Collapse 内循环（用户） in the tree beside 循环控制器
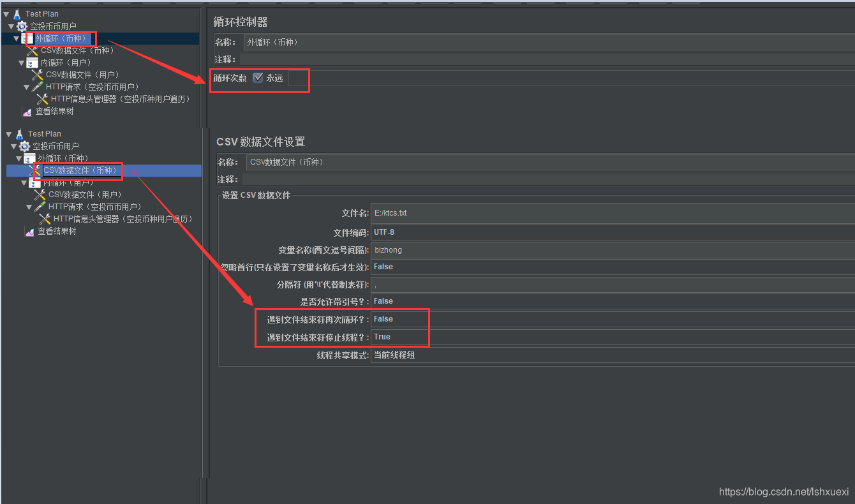 tap(22, 63)
